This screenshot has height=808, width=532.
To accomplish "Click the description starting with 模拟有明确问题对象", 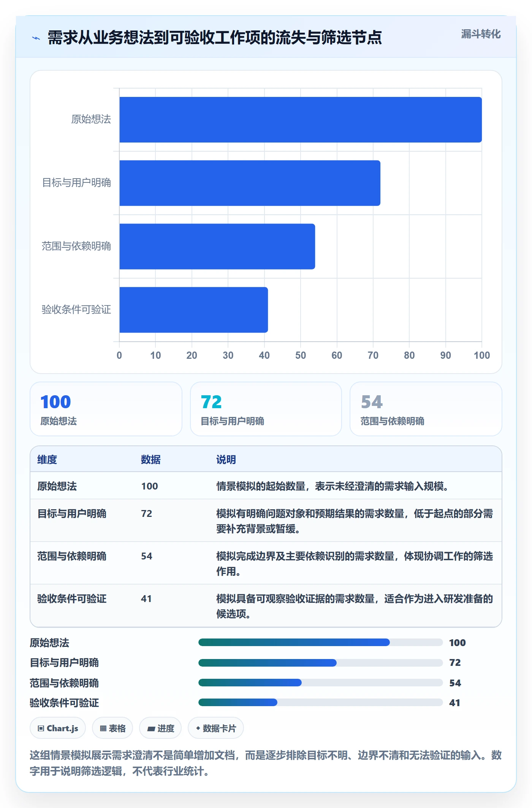I will coord(355,521).
